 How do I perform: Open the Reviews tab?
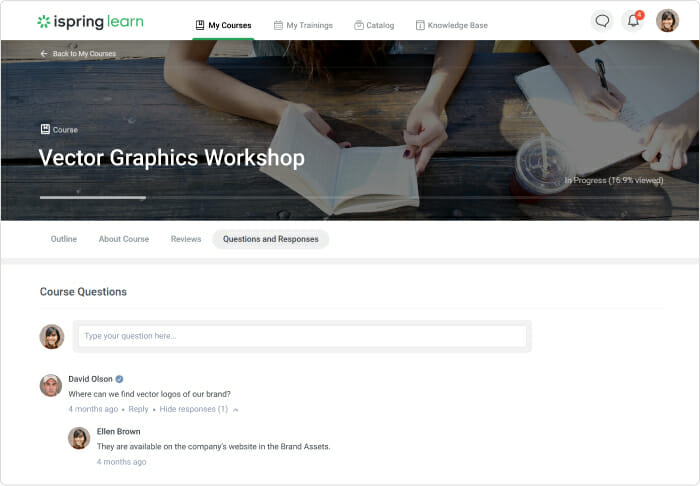186,239
